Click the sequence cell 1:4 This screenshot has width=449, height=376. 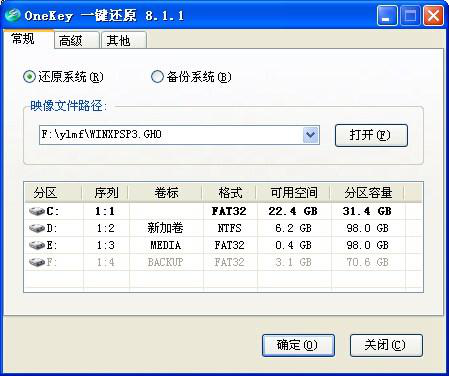(105, 262)
